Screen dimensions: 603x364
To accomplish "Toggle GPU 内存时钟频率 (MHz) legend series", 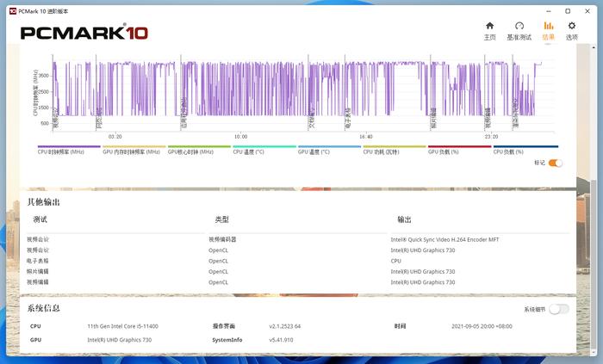I will tap(134, 150).
